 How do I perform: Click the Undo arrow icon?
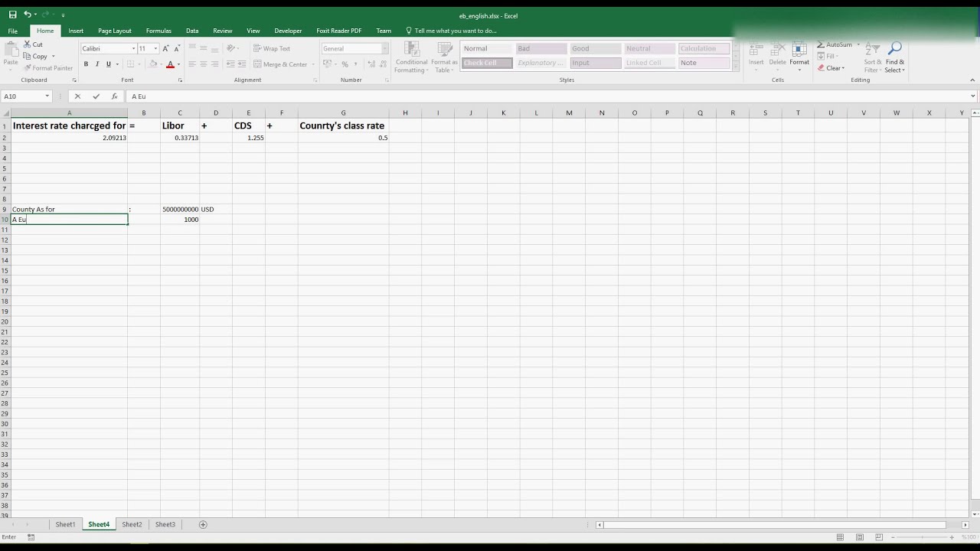point(28,15)
